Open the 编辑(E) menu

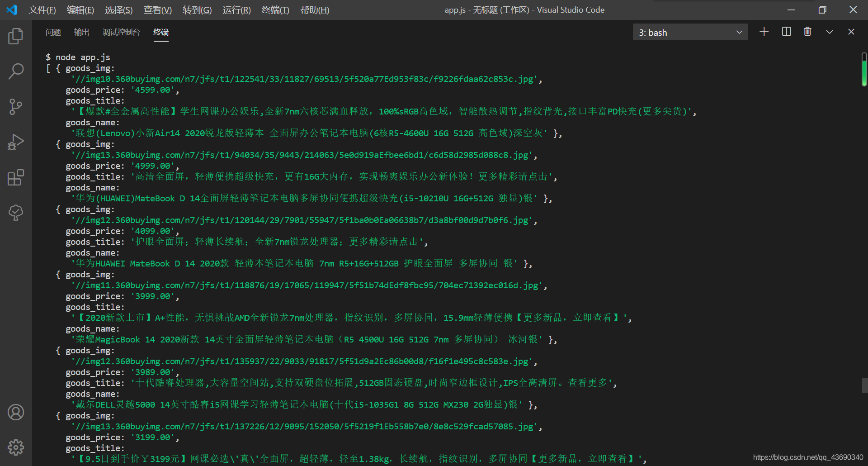pyautogui.click(x=80, y=10)
